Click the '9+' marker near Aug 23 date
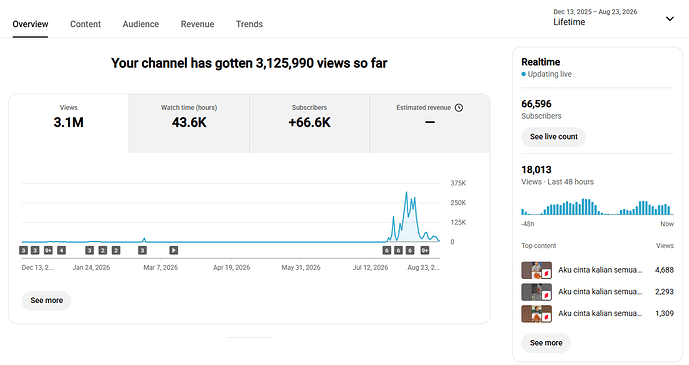The height and width of the screenshot is (365, 689). click(x=424, y=250)
